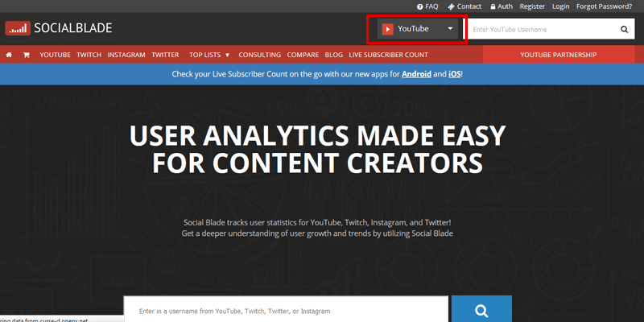Focus the main username search field
Viewport: 644px width, 322px height.
point(286,309)
